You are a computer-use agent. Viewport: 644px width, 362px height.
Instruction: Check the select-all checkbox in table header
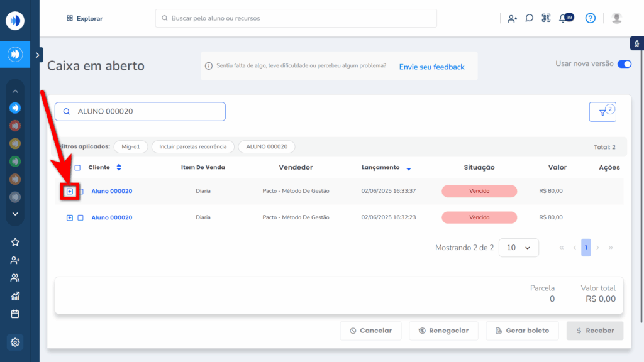(x=77, y=168)
